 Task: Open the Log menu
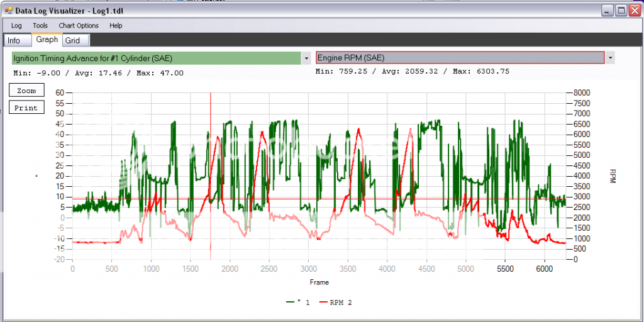coord(16,26)
